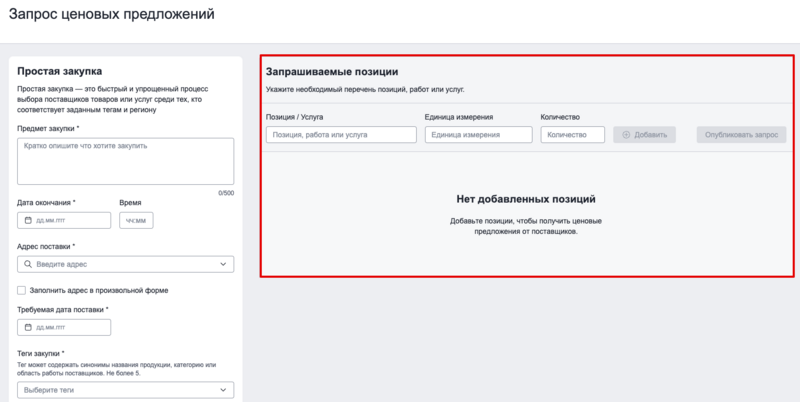Click the Нет добавленных позиций message

[525, 199]
